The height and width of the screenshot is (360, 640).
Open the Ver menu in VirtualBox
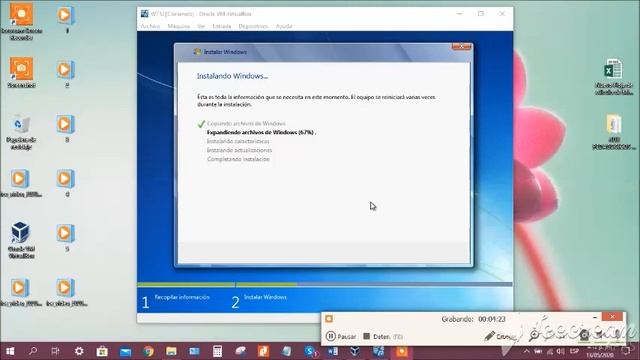pyautogui.click(x=201, y=26)
